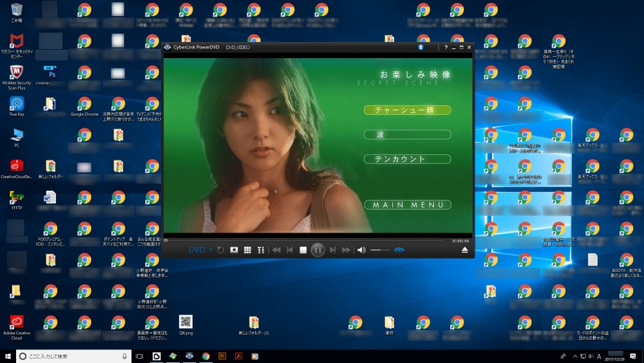Open the chapter grid menu icon
Screen dimensions: 644x363
coord(247,250)
